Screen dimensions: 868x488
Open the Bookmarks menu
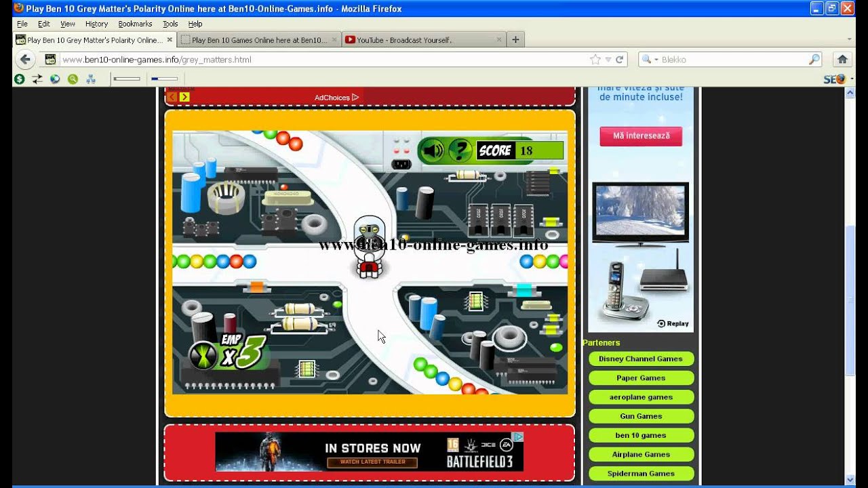tap(135, 24)
